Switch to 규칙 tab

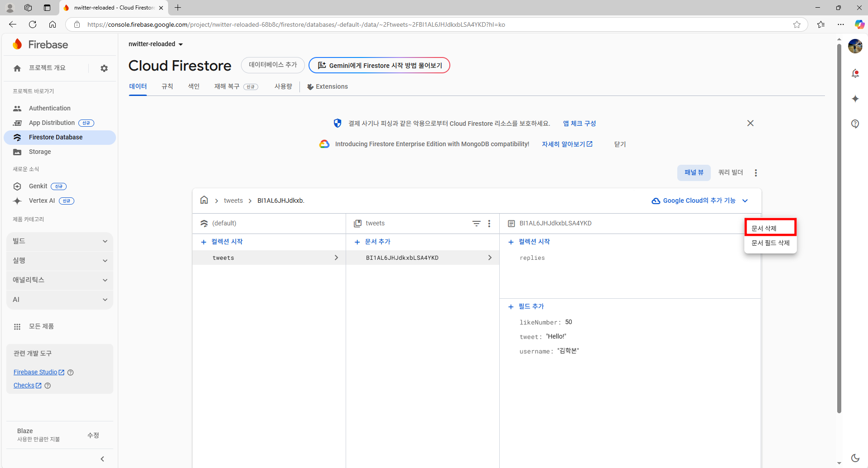coord(167,86)
